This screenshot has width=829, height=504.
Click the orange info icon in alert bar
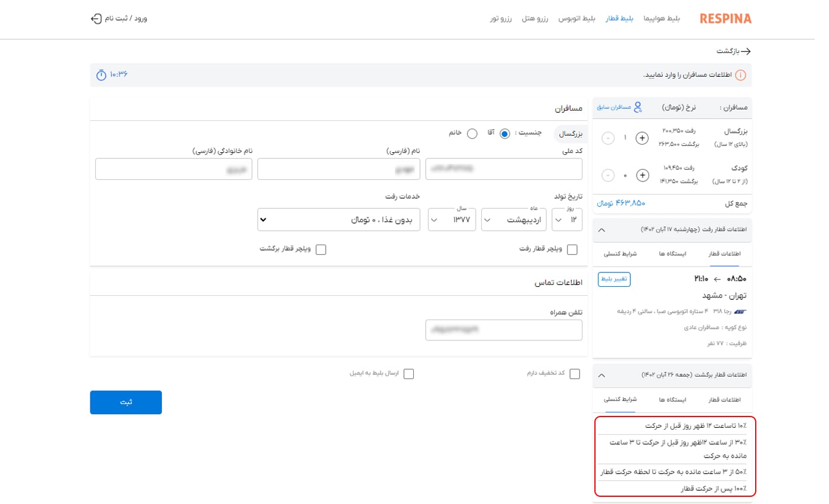[x=740, y=76]
